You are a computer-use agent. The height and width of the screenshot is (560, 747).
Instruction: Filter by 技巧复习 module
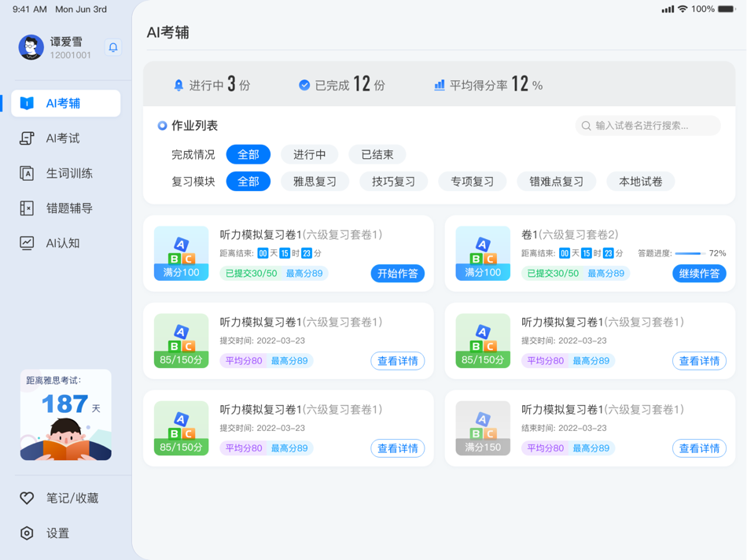[x=393, y=182]
